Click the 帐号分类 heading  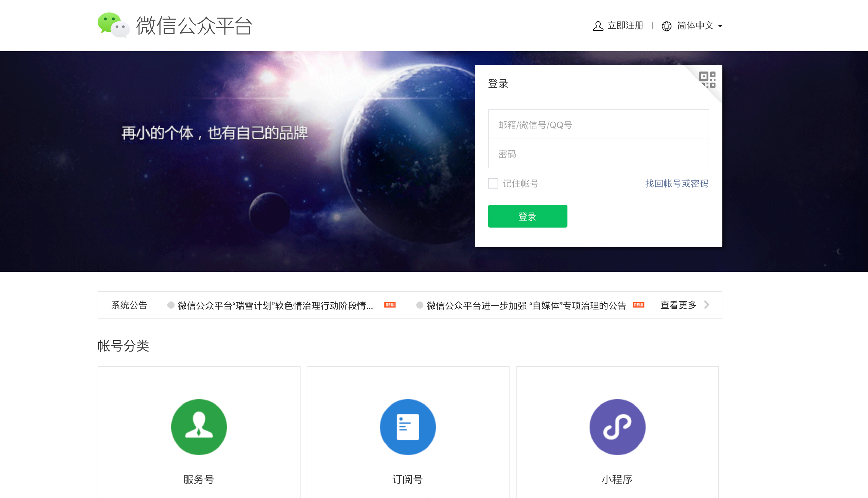123,346
